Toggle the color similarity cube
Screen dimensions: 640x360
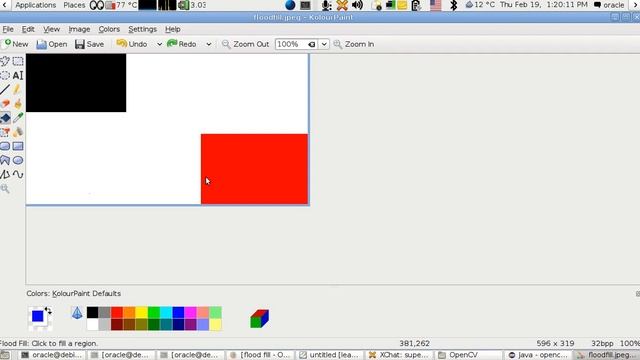(x=260, y=318)
